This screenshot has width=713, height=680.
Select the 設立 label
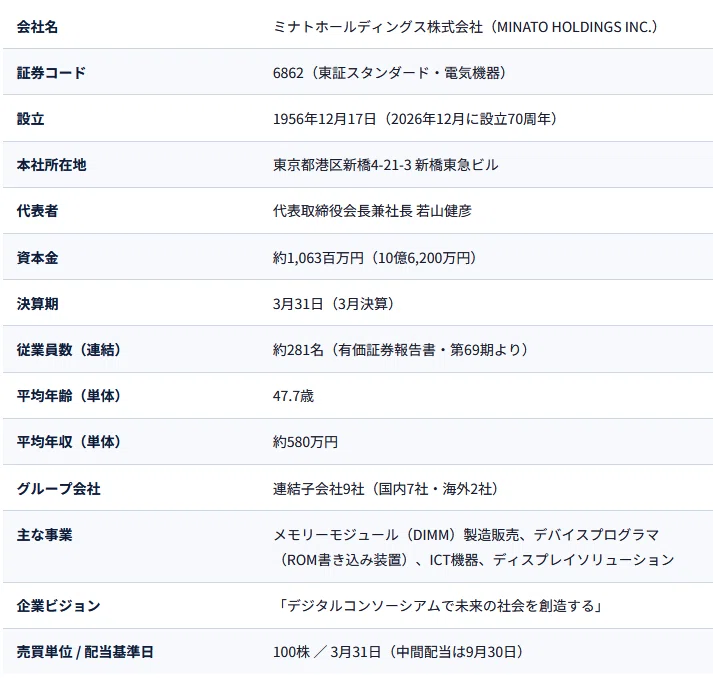(30, 119)
